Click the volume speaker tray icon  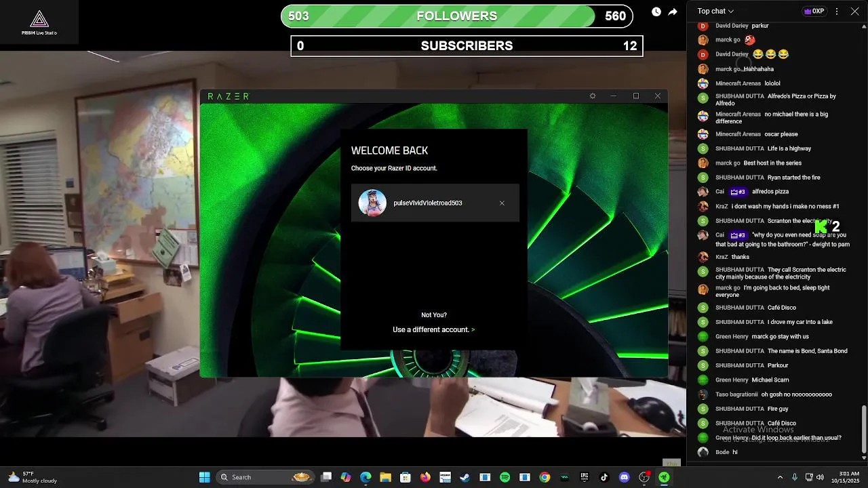(820, 477)
